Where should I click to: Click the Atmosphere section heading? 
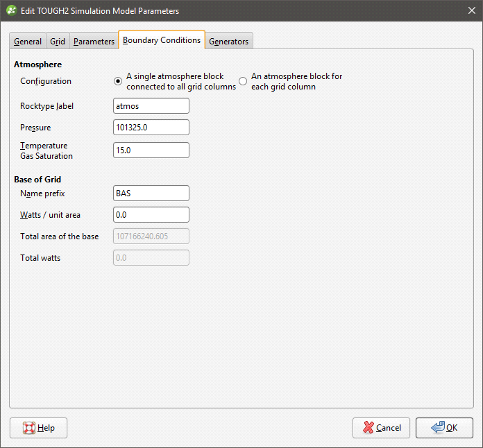(38, 64)
